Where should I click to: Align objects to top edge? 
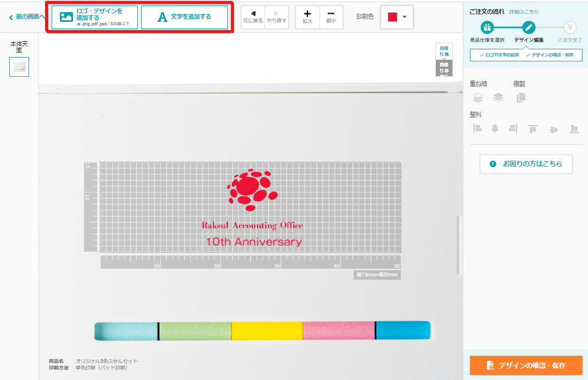(x=533, y=129)
